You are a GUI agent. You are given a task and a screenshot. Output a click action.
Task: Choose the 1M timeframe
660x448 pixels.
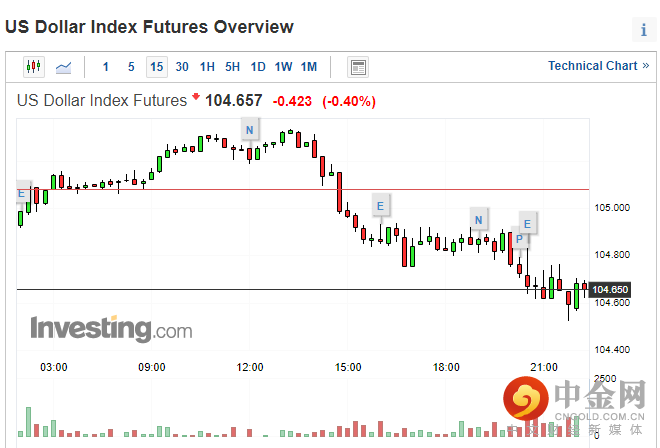pyautogui.click(x=309, y=67)
